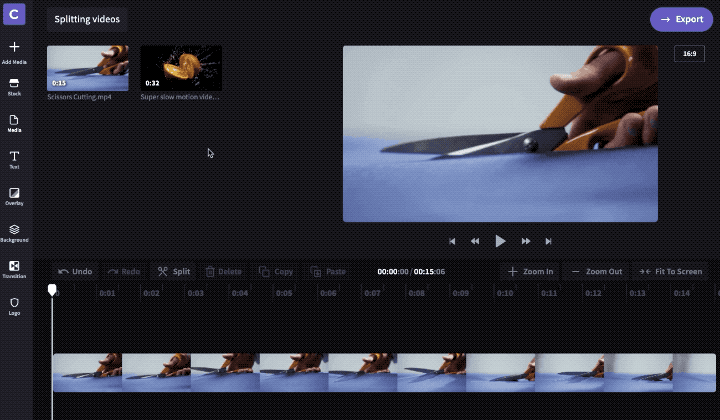Screen dimensions: 720x420
Task: Open the Stock library panel
Action: click(x=14, y=87)
